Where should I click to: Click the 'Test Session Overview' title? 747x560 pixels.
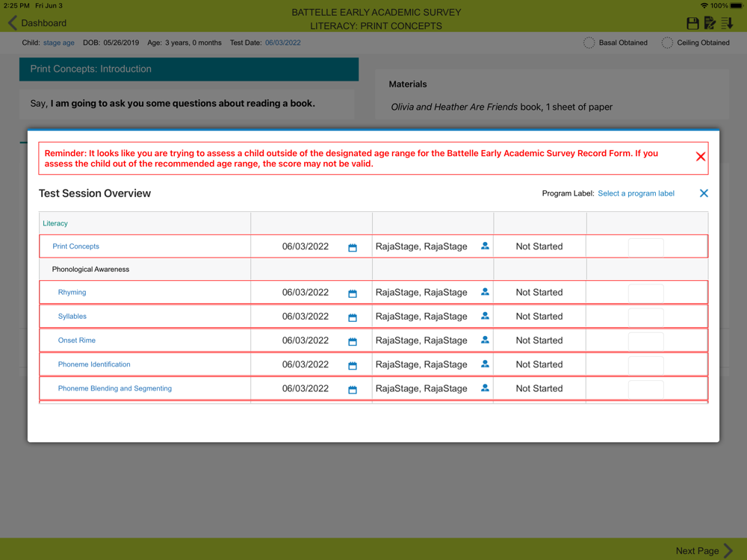pos(95,193)
